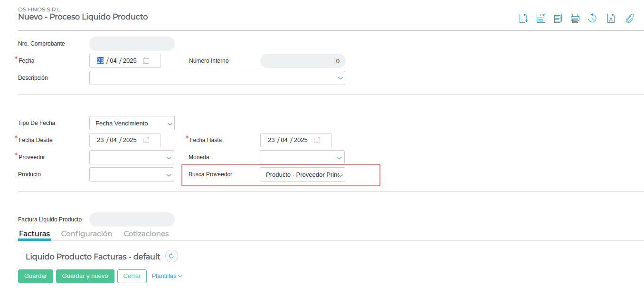
Task: Click the new document icon
Action: click(523, 19)
